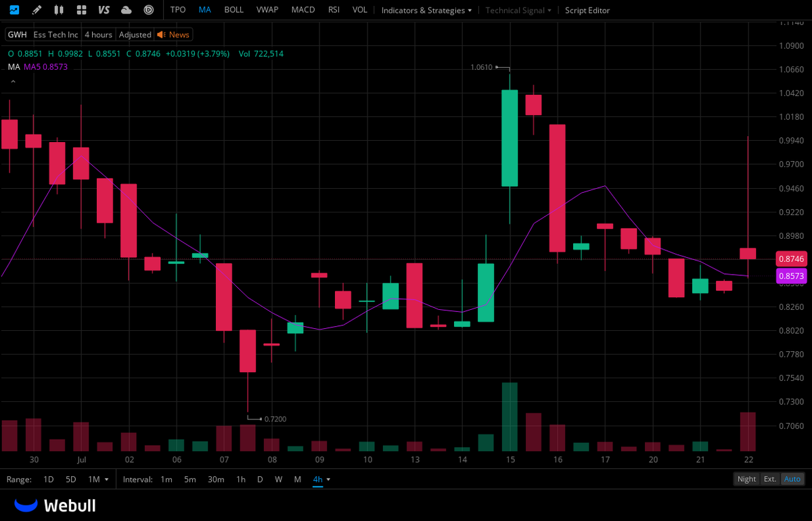Image resolution: width=812 pixels, height=521 pixels.
Task: Click the Jul date axis label
Action: [81, 459]
